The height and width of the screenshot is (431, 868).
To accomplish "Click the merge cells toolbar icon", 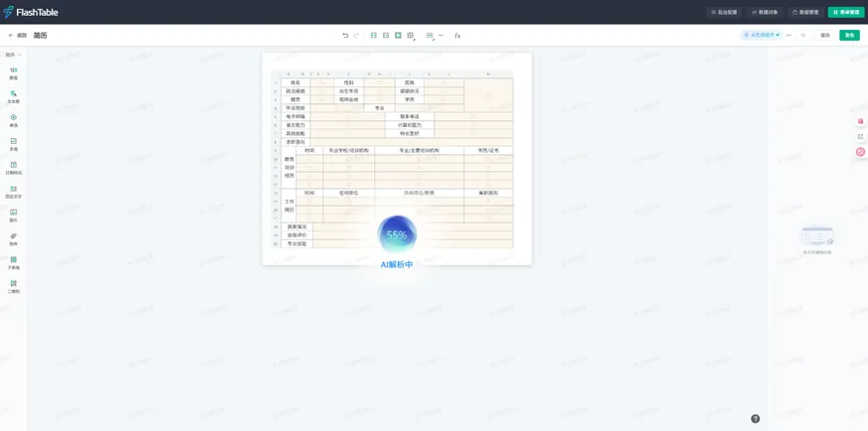I will coord(374,36).
